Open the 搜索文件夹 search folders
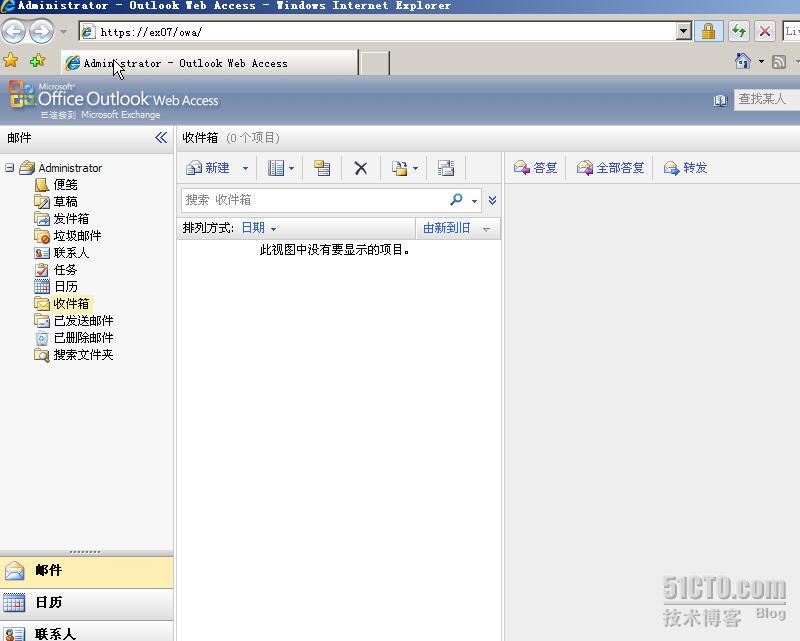Screen dimensions: 800x641 click(x=83, y=354)
